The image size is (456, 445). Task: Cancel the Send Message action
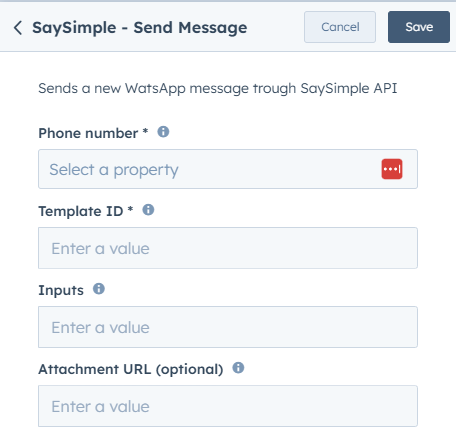[x=340, y=27]
